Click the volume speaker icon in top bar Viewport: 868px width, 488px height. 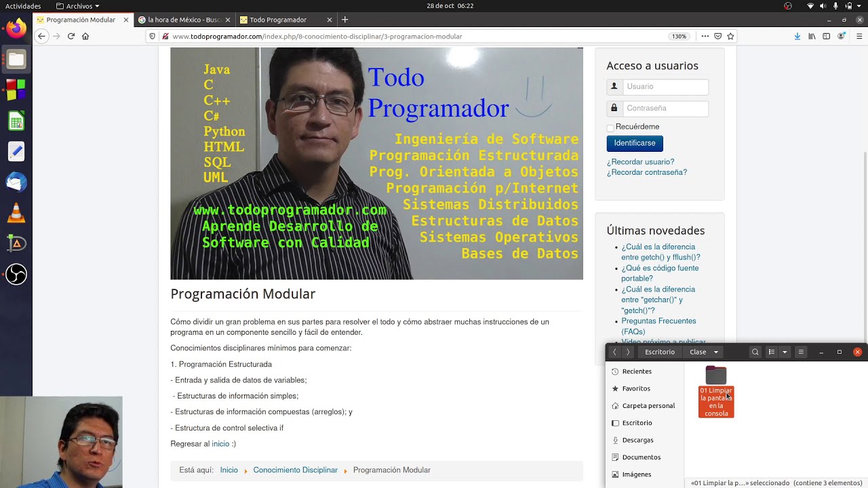point(823,6)
